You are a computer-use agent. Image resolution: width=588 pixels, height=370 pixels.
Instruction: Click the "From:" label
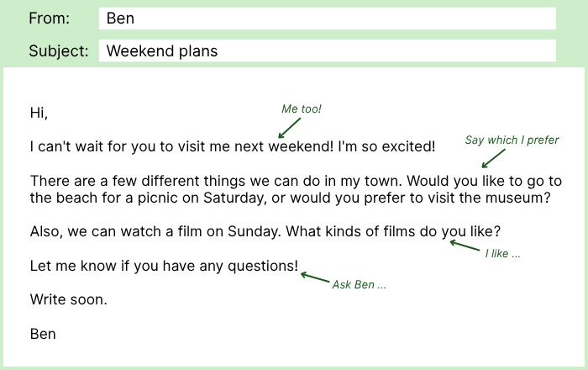click(x=50, y=18)
